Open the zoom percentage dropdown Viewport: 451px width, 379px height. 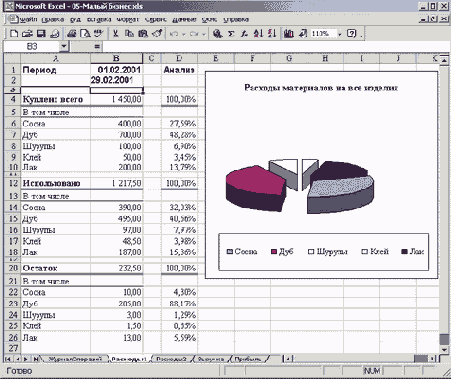coord(340,34)
